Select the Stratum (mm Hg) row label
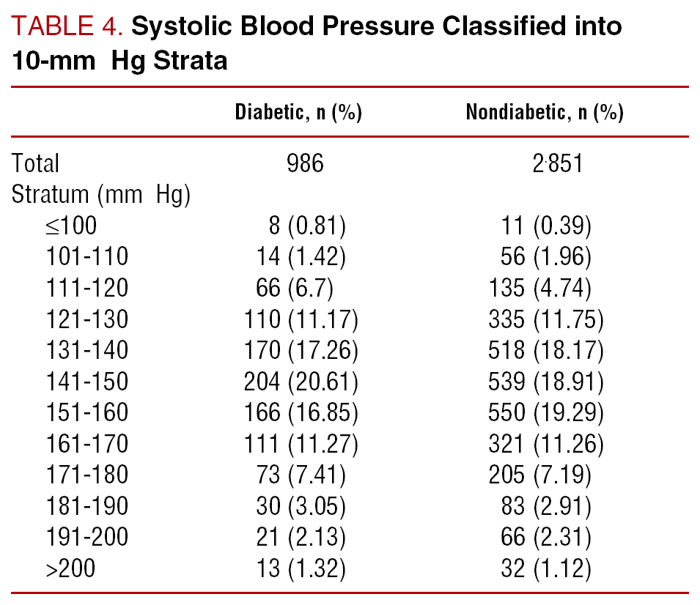 click(x=101, y=196)
